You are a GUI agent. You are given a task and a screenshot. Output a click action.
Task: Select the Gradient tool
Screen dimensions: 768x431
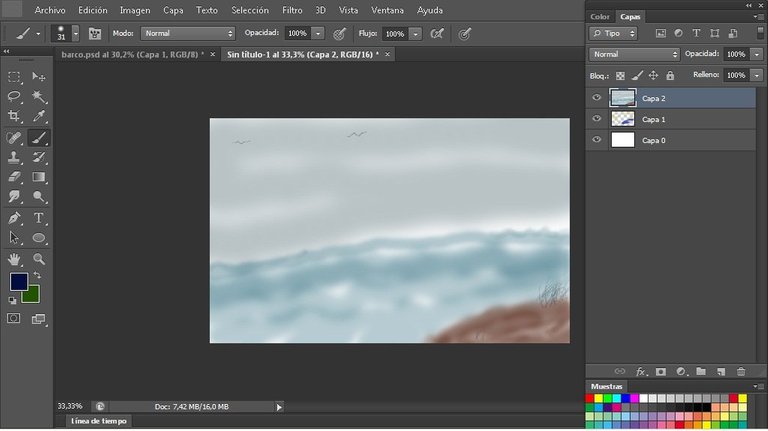[x=39, y=177]
